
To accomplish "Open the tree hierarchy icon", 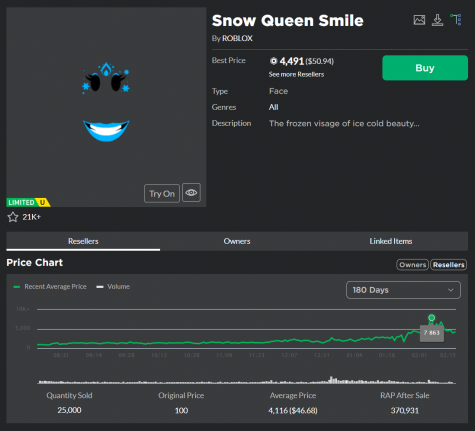I will 456,20.
